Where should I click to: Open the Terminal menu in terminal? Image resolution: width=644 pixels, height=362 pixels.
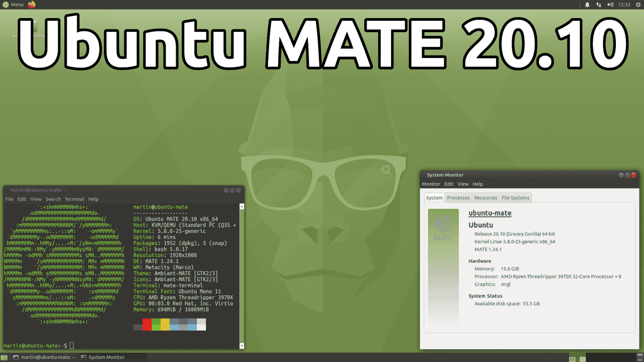[74, 199]
